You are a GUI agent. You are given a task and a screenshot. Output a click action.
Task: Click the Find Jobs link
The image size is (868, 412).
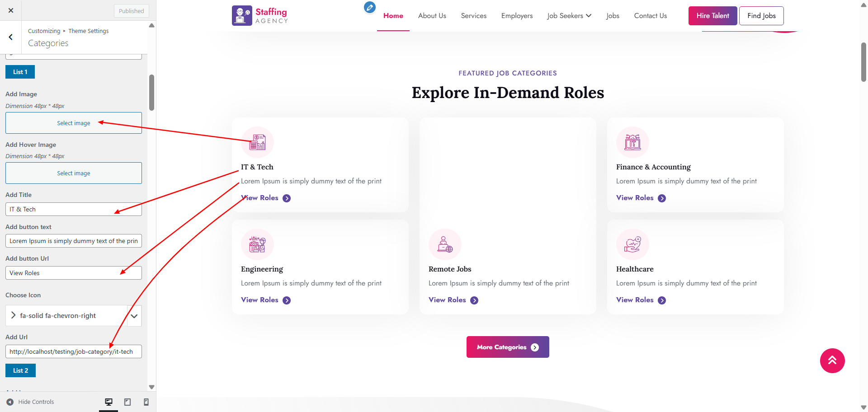click(x=761, y=15)
